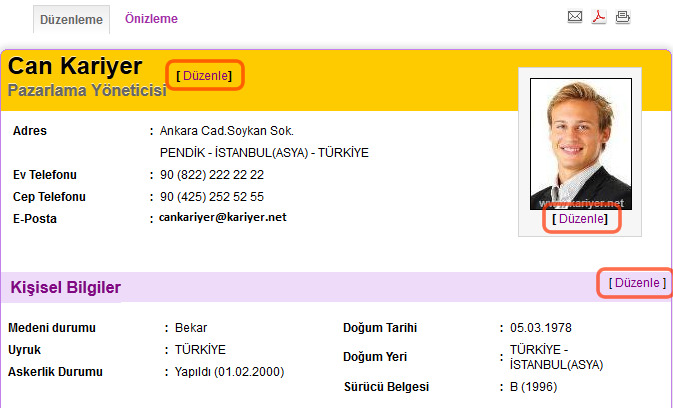Click the Doğum Tarihi label
This screenshot has height=408, width=673.
tap(380, 328)
